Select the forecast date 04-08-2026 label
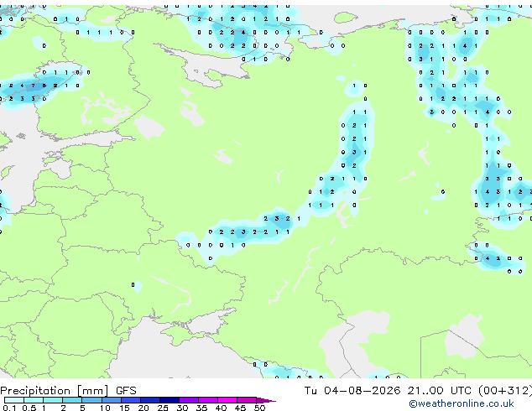532x411 pixels. pyautogui.click(x=362, y=391)
